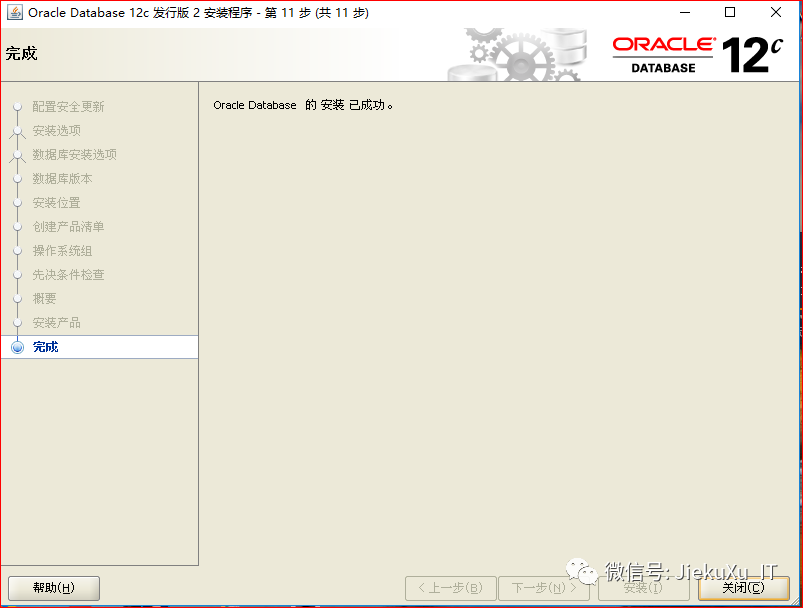Select the 完成 step in sidebar
The image size is (803, 608).
pos(99,347)
